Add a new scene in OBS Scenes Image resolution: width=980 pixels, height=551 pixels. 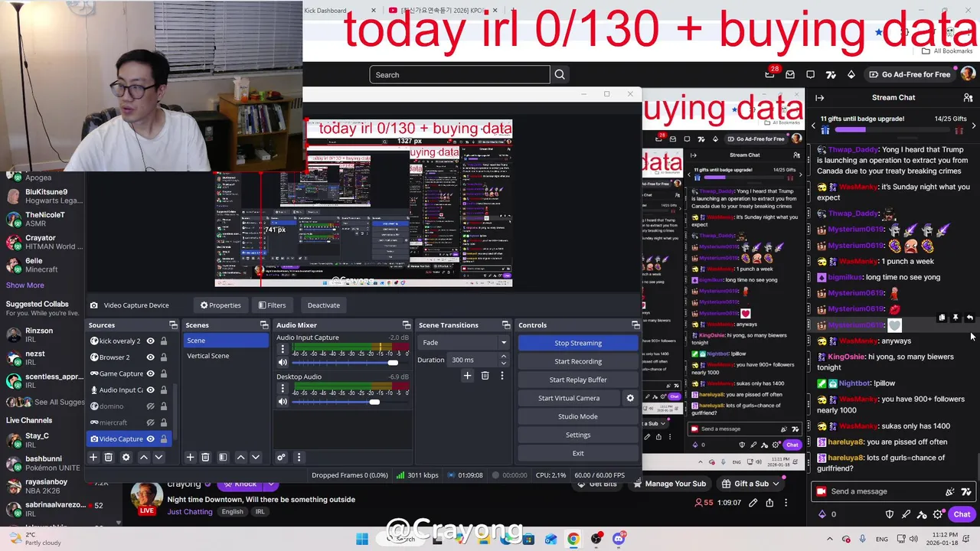click(x=190, y=457)
